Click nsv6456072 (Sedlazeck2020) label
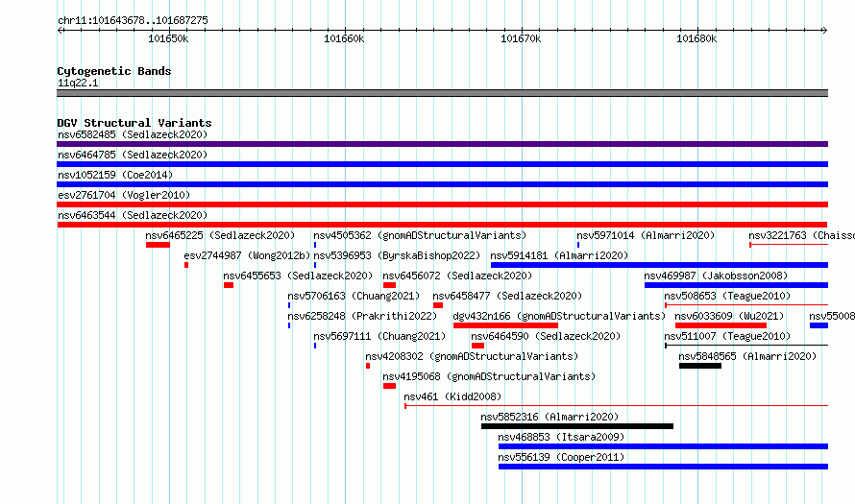This screenshot has height=504, width=855. 457,276
